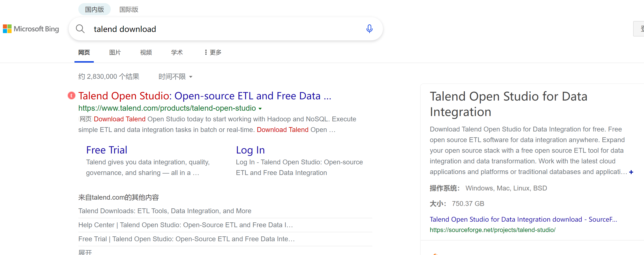Screen dimensions: 644x255
Task: Click the search box containing talend download
Action: point(226,29)
